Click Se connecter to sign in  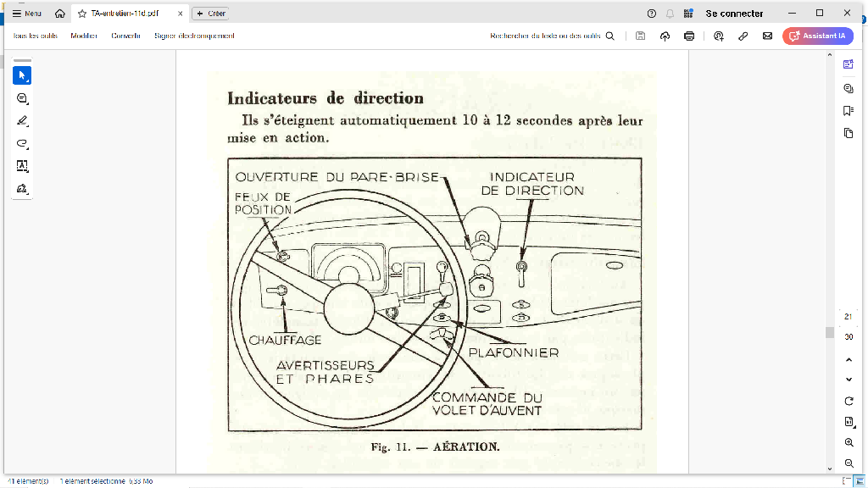(734, 14)
